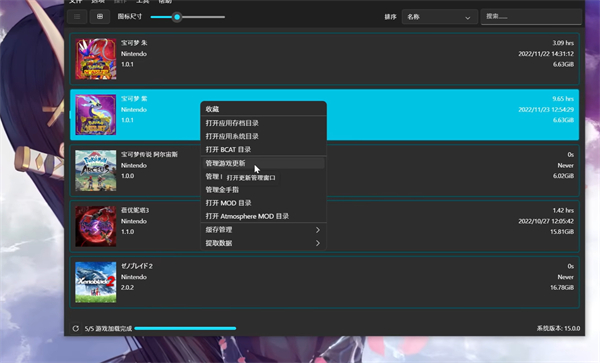Click the refresh game list icon

(x=75, y=329)
